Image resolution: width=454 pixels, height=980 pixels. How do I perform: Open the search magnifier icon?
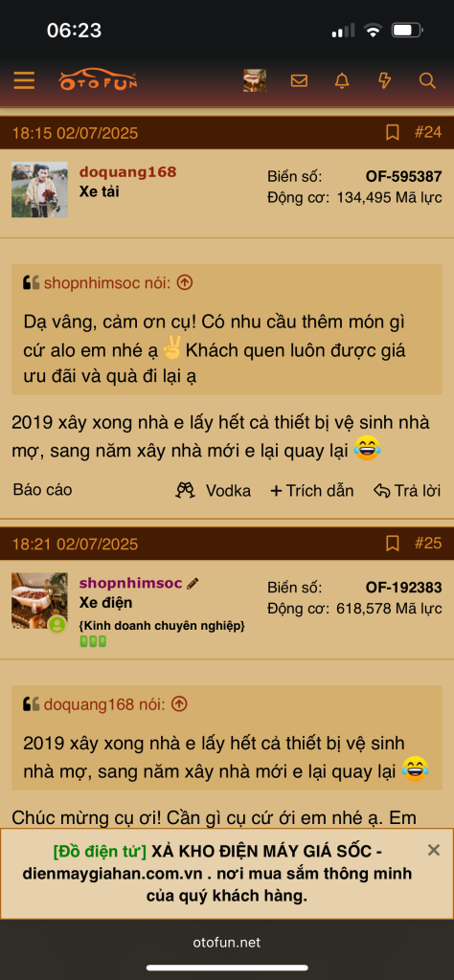pyautogui.click(x=427, y=80)
